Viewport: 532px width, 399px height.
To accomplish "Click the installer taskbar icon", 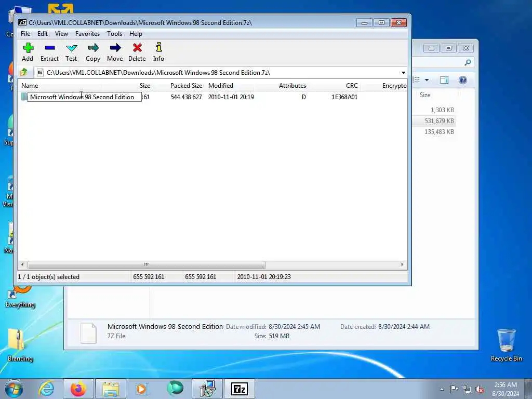I will 207,389.
